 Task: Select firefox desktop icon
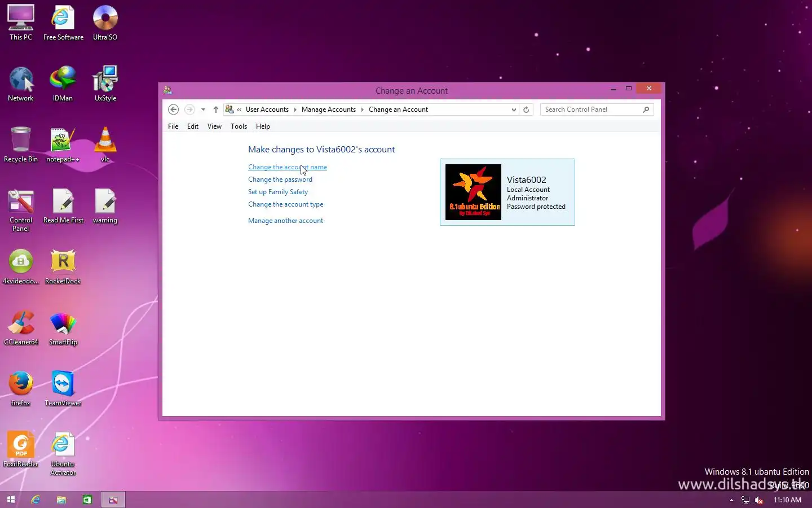pos(21,389)
